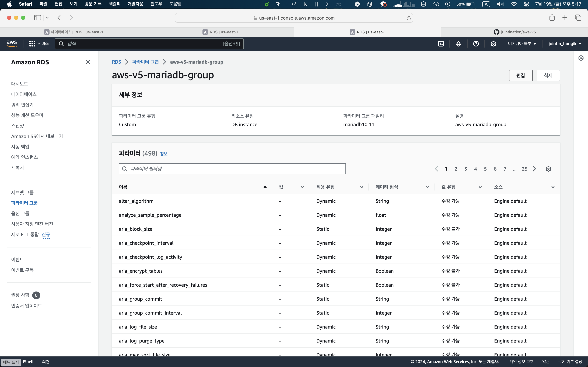Open AWS CloudShell icon in header
Viewport: 588px width, 367px height.
pos(441,44)
